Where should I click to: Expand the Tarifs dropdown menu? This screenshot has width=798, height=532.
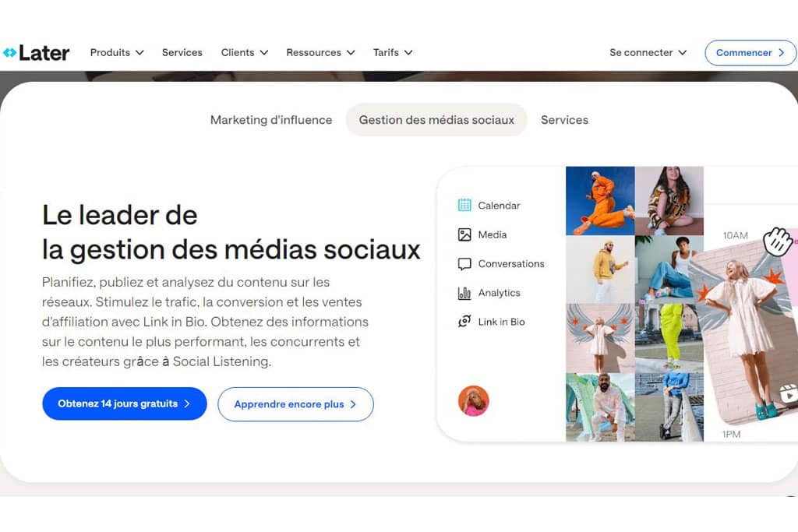(392, 53)
